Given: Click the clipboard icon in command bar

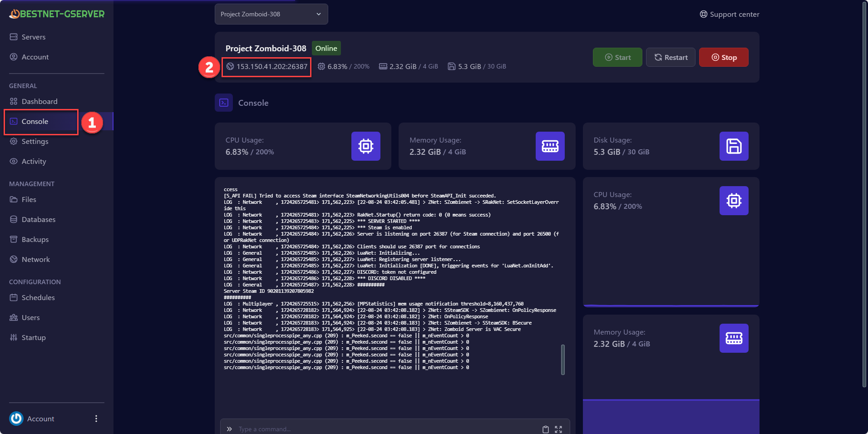Looking at the screenshot, I should click(x=546, y=429).
